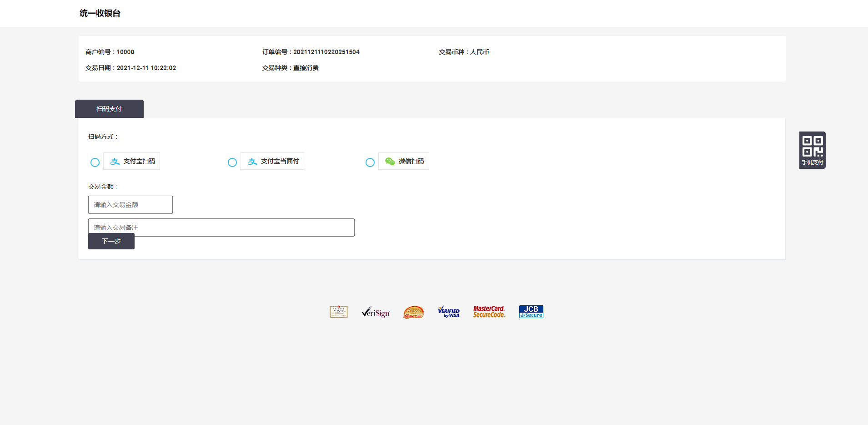Viewport: 868px width, 425px height.
Task: Click the PCI DSS certification badge
Action: point(413,312)
